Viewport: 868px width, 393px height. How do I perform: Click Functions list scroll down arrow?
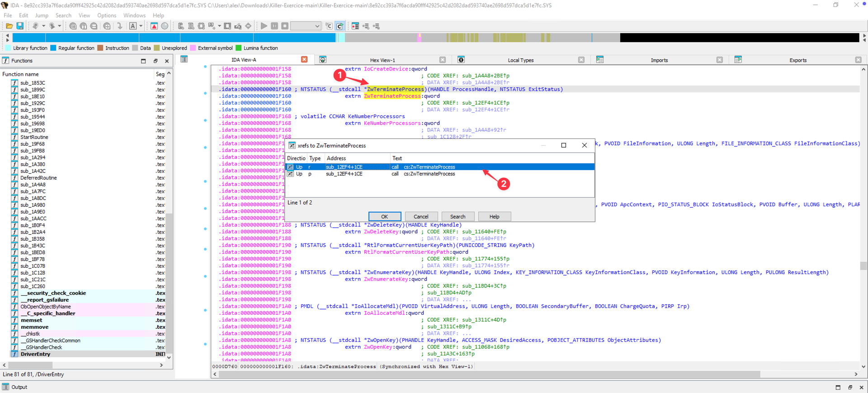click(169, 357)
